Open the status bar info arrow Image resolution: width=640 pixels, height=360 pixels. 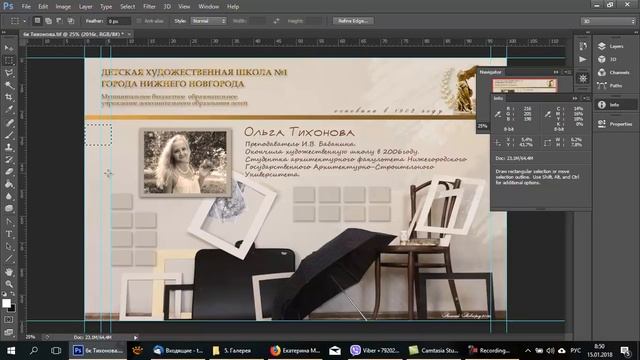click(136, 338)
